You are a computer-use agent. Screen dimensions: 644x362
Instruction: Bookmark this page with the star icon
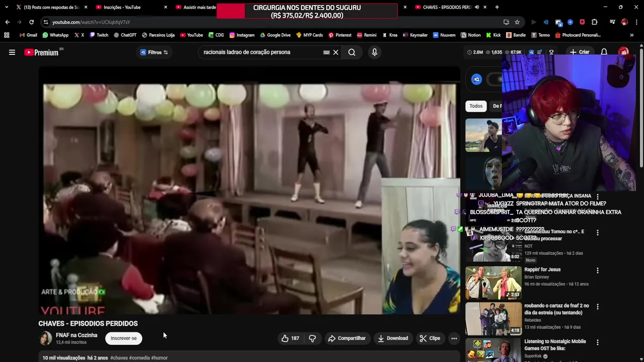click(x=517, y=22)
